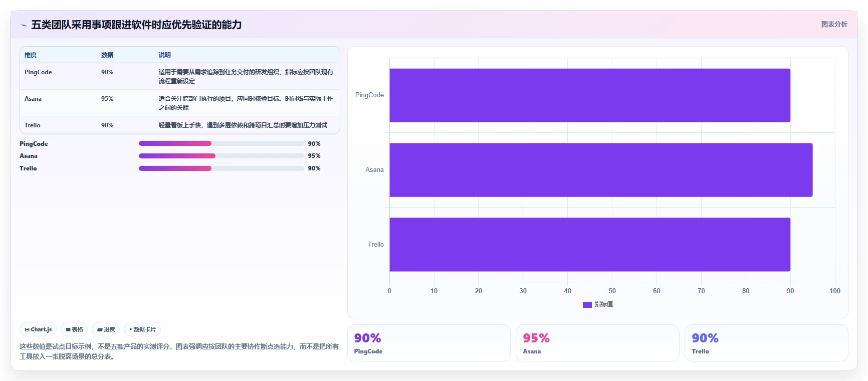Image resolution: width=868 pixels, height=381 pixels.
Task: Click the small icon before the dashboard title
Action: coord(24,25)
